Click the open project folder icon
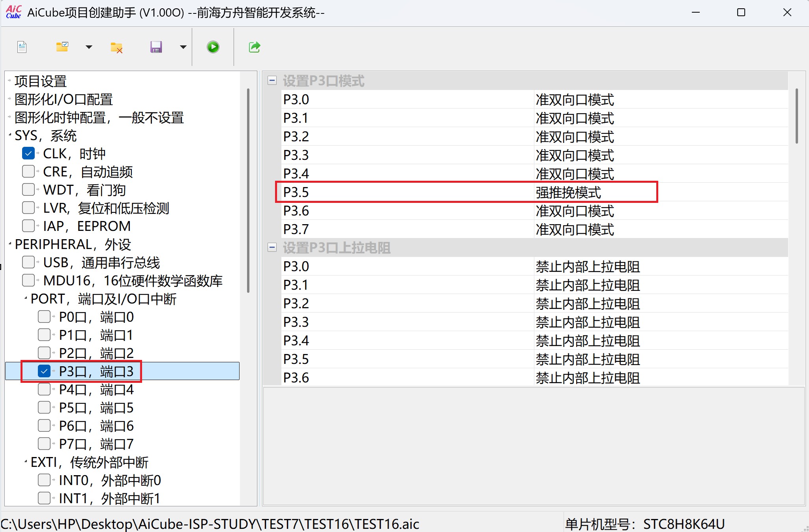The image size is (809, 532). [62, 47]
